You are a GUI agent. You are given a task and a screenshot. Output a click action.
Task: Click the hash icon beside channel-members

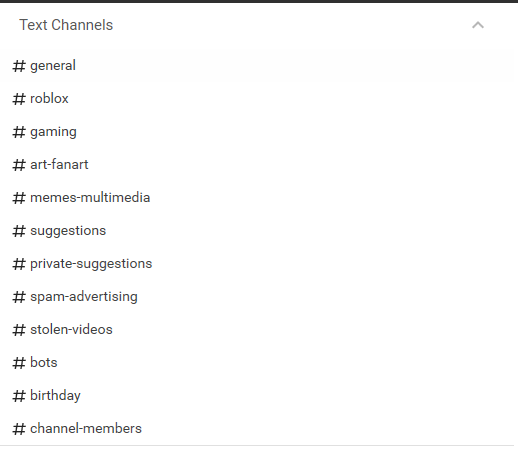(19, 429)
